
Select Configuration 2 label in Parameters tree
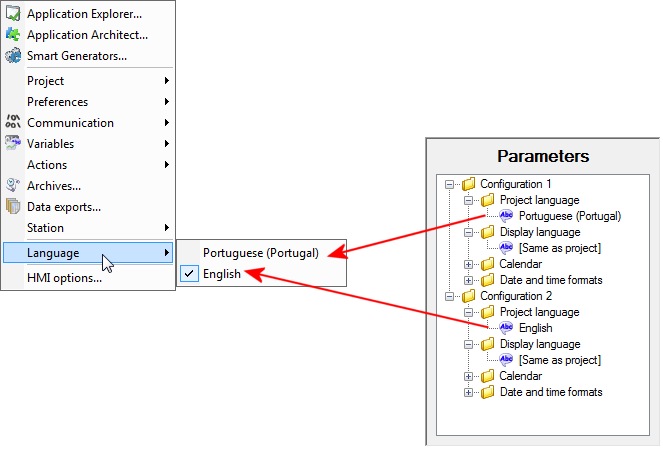tap(515, 296)
